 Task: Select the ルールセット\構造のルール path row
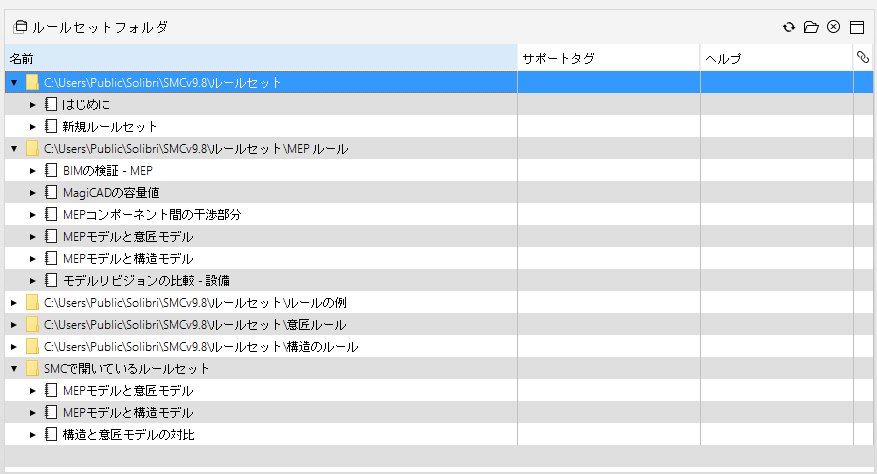click(x=439, y=347)
